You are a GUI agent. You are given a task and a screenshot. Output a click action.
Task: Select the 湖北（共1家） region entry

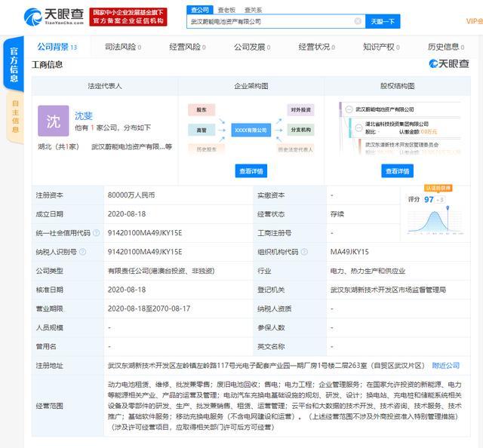pos(58,146)
